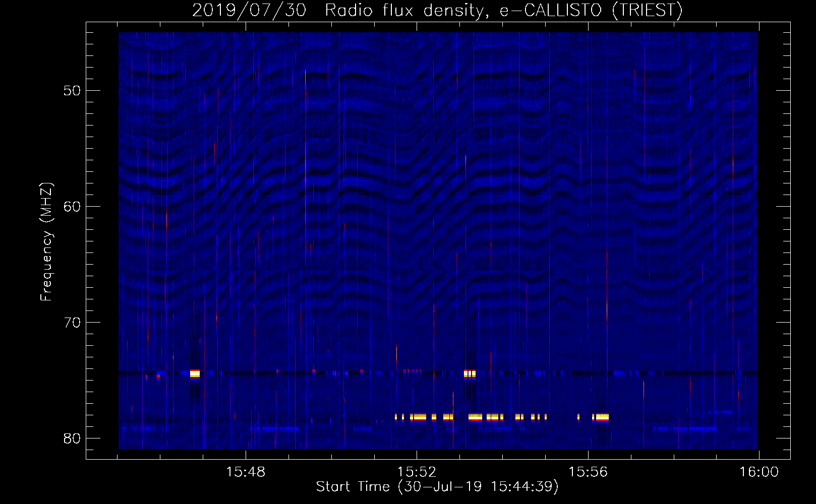Click the Start Time axis label

pos(437,486)
